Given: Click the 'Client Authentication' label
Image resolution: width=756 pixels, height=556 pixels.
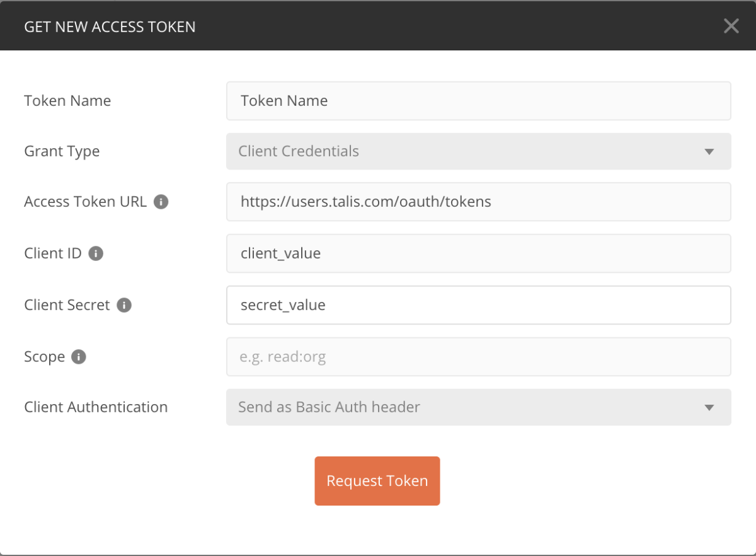Looking at the screenshot, I should (x=96, y=407).
